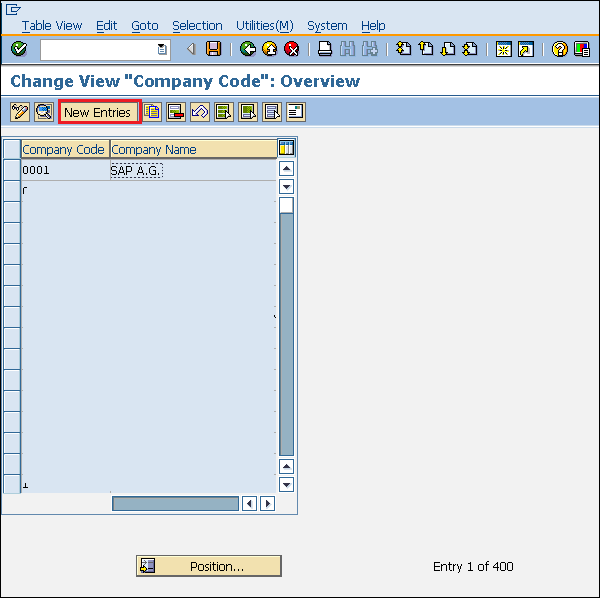
Task: Go to Previous Page icon
Action: pyautogui.click(x=426, y=49)
